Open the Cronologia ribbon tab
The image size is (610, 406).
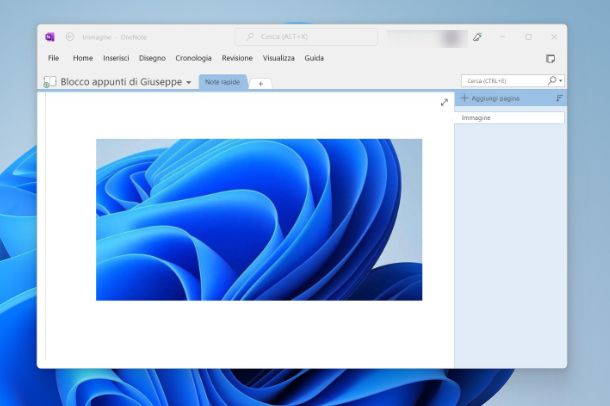(x=193, y=58)
